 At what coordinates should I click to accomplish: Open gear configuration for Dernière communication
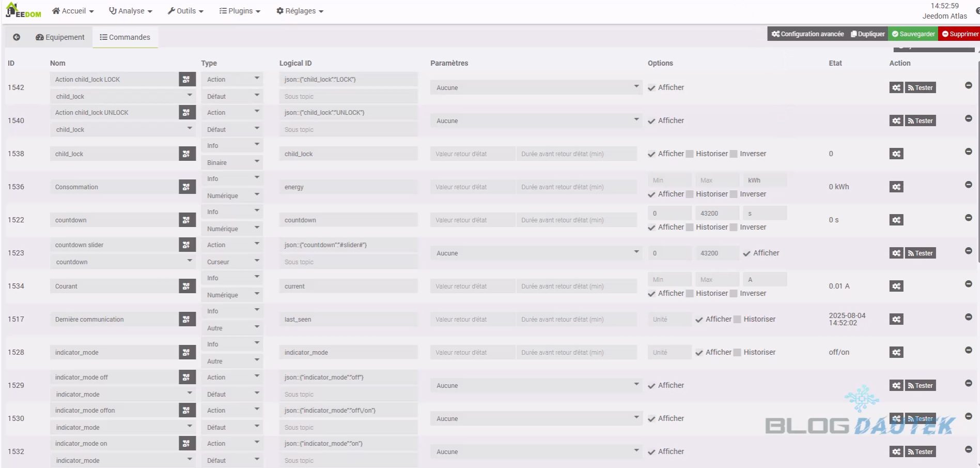(896, 319)
